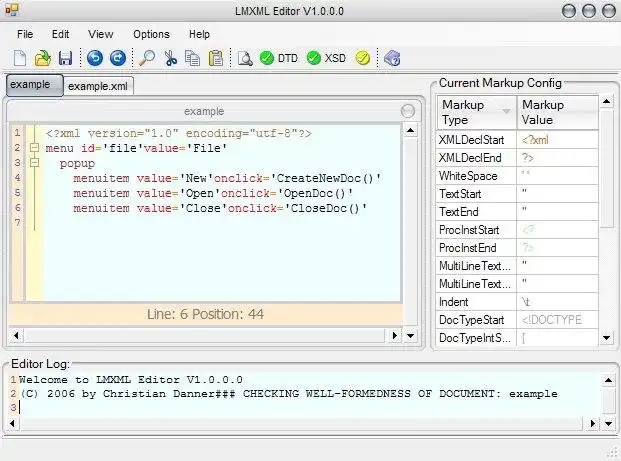Click the Markup Value column header
This screenshot has width=621, height=461.
pyautogui.click(x=557, y=112)
